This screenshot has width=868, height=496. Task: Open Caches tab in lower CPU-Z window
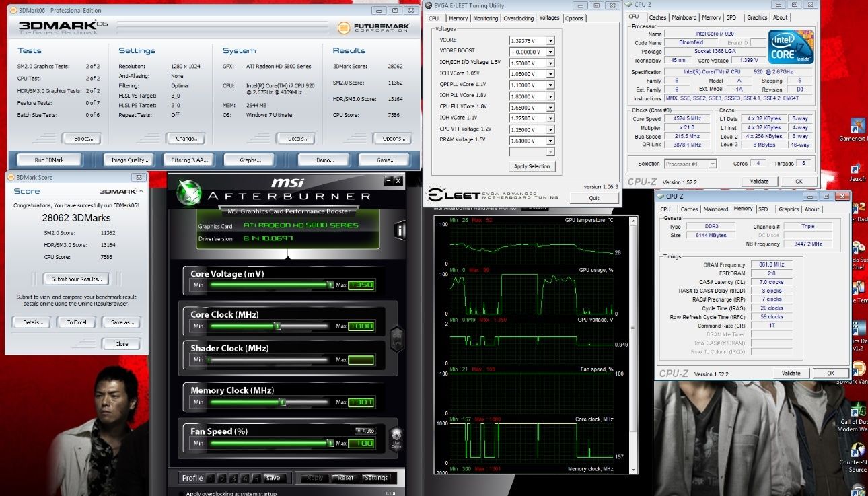tap(690, 209)
